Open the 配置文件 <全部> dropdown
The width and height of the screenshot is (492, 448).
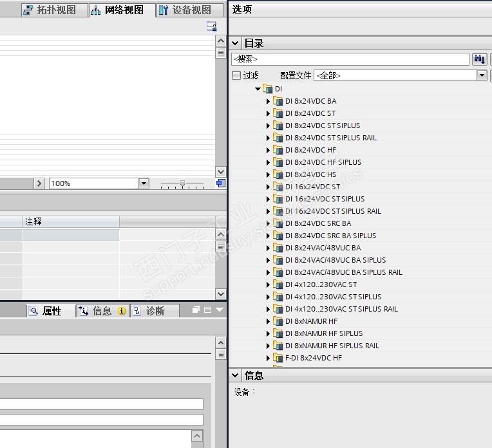coord(482,75)
